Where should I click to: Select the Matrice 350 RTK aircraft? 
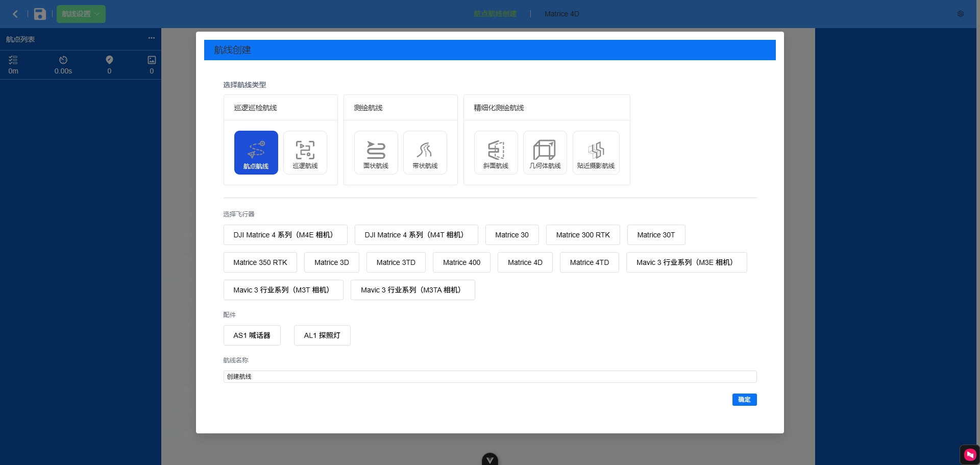[260, 262]
